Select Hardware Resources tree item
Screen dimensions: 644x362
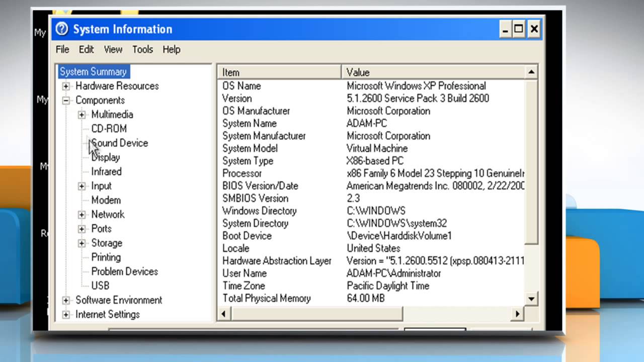117,86
